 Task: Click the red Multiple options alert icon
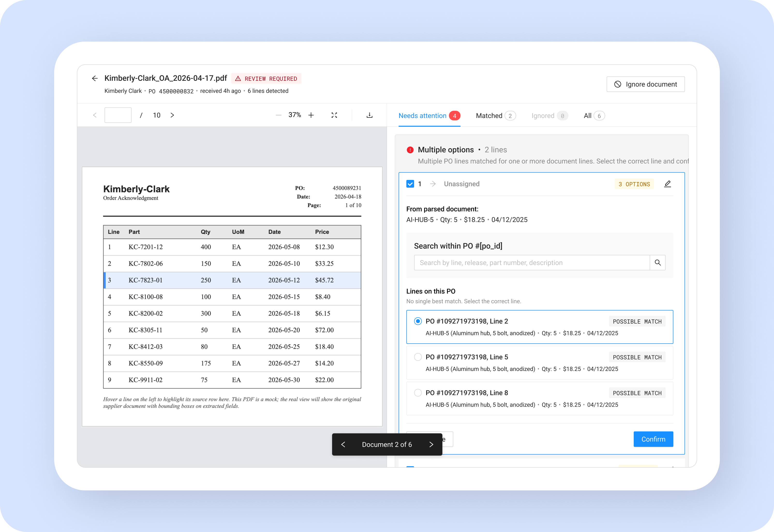click(410, 150)
